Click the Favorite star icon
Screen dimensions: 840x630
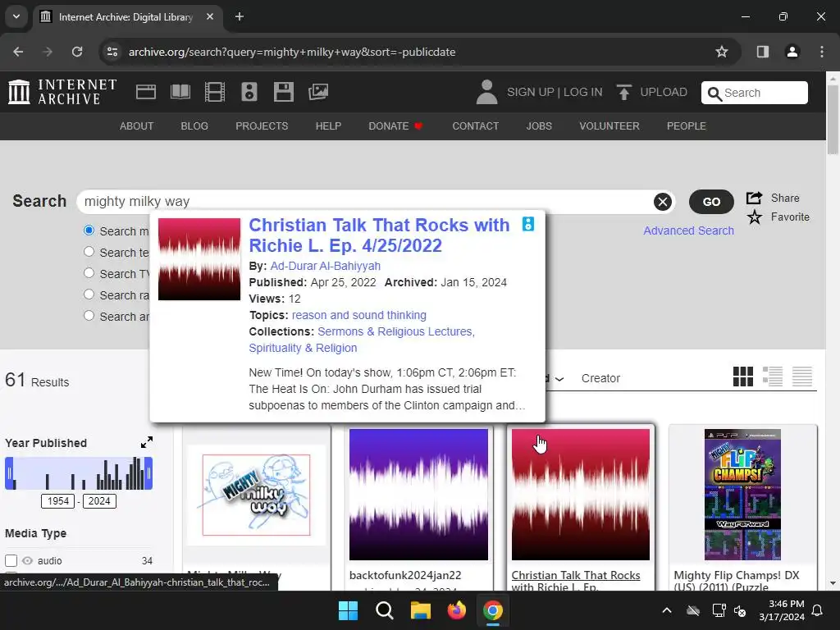[x=755, y=217]
